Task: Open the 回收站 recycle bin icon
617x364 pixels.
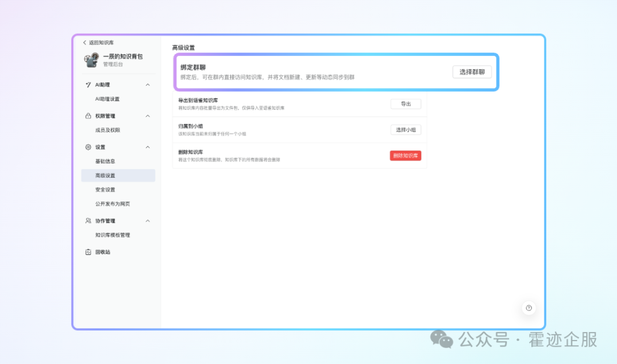Action: 88,252
